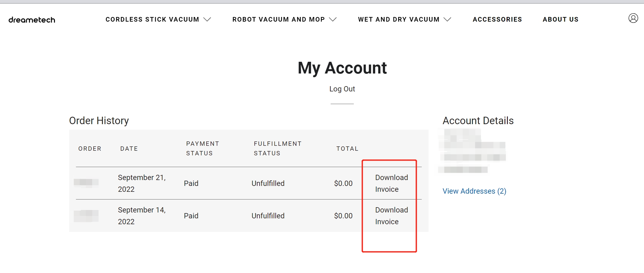Open Cordless Stick Vacuum menu item
The width and height of the screenshot is (644, 273).
tap(152, 19)
